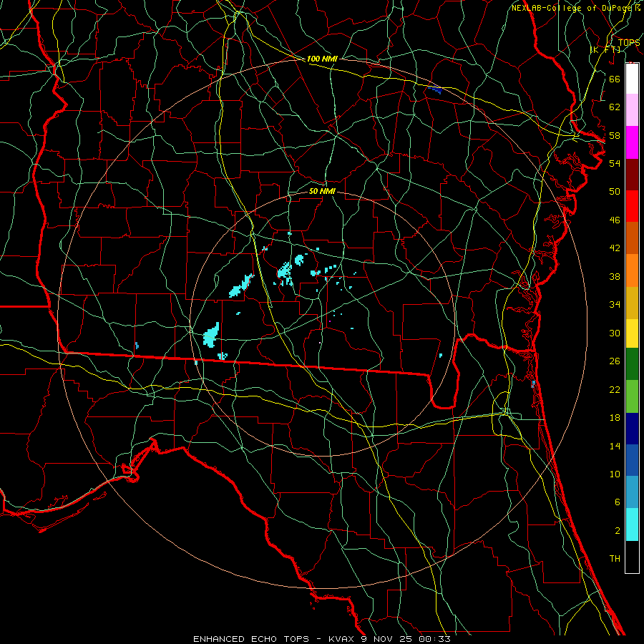Click the K FT units label
The width and height of the screenshot is (644, 644).
coord(605,49)
